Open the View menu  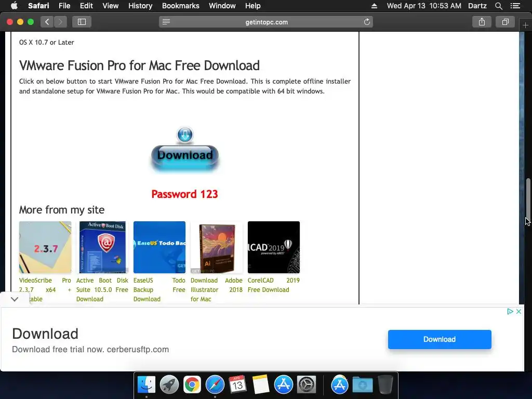[111, 6]
